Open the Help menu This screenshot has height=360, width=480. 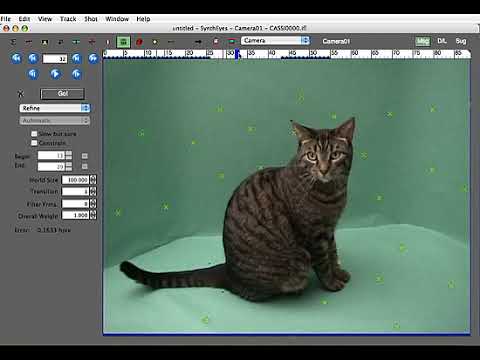pyautogui.click(x=143, y=19)
